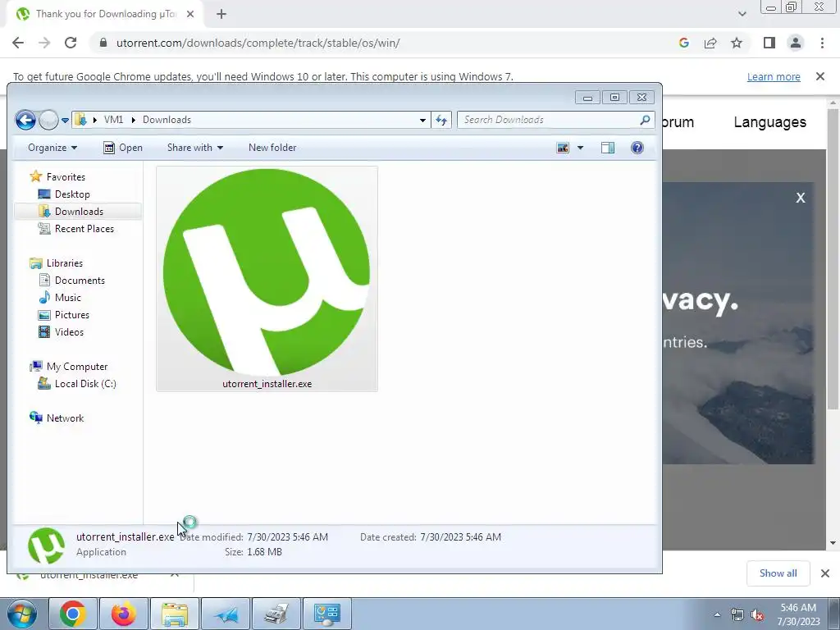
Task: Change the view with the view icon
Action: pyautogui.click(x=563, y=148)
